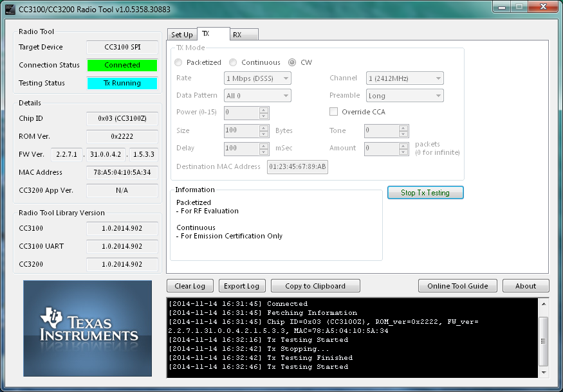
Task: Click the Tx Running testing status box
Action: (x=122, y=83)
